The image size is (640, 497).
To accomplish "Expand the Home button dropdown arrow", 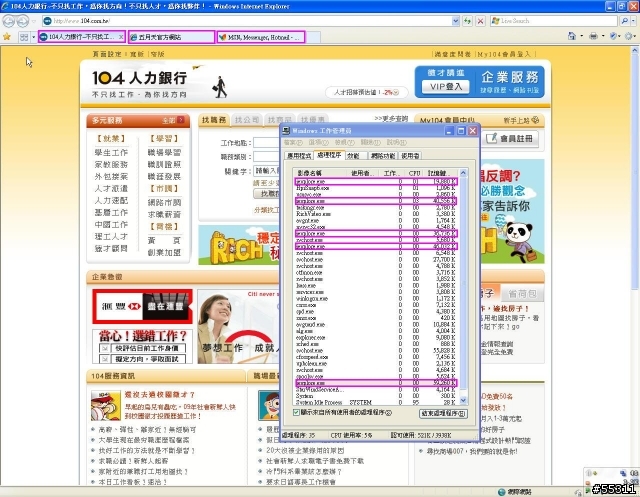I will click(582, 36).
